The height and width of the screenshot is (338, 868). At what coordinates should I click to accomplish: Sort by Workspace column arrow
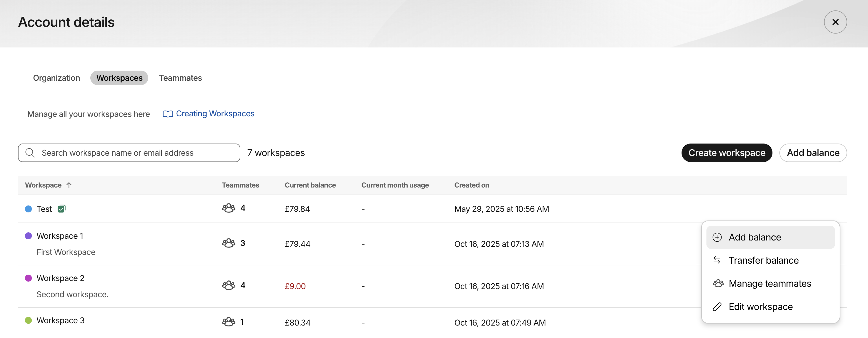click(x=69, y=185)
